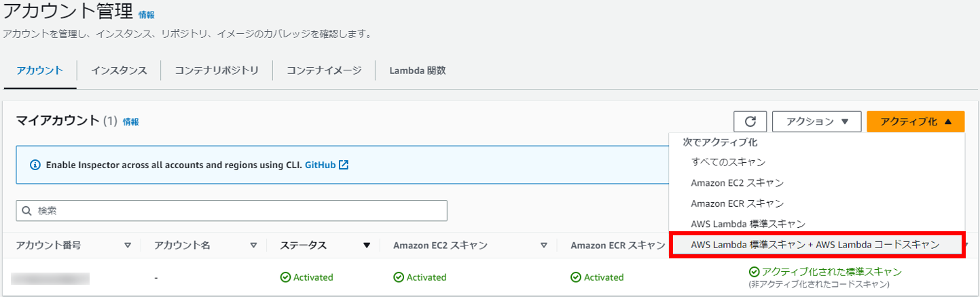The width and height of the screenshot is (980, 297).
Task: Click the 検索 search input field
Action: 232,211
